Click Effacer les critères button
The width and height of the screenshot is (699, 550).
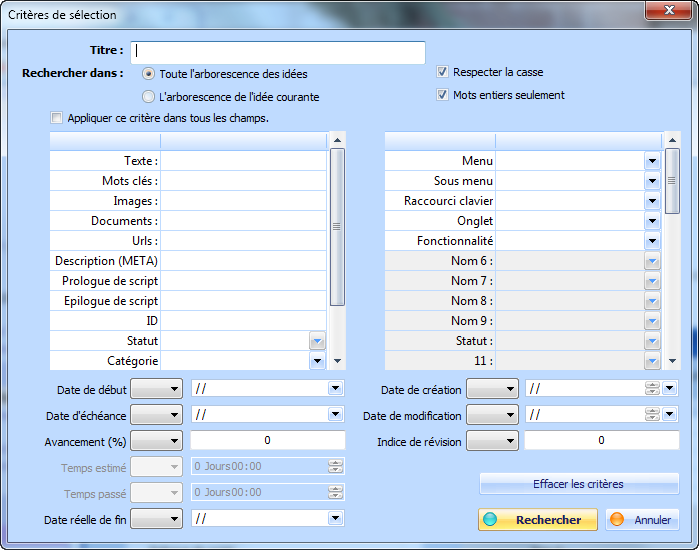[579, 484]
